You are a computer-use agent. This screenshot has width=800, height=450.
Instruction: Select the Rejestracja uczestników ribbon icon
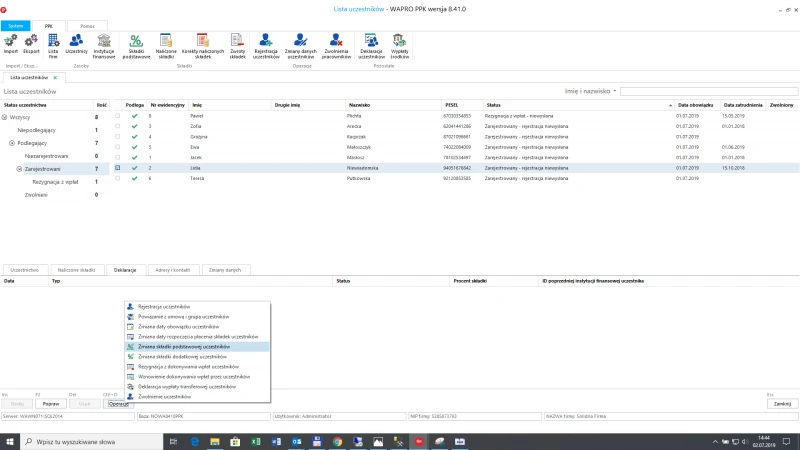coord(266,46)
